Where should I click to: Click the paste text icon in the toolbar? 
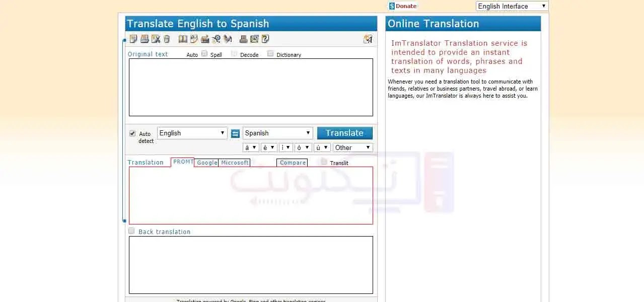pyautogui.click(x=145, y=39)
